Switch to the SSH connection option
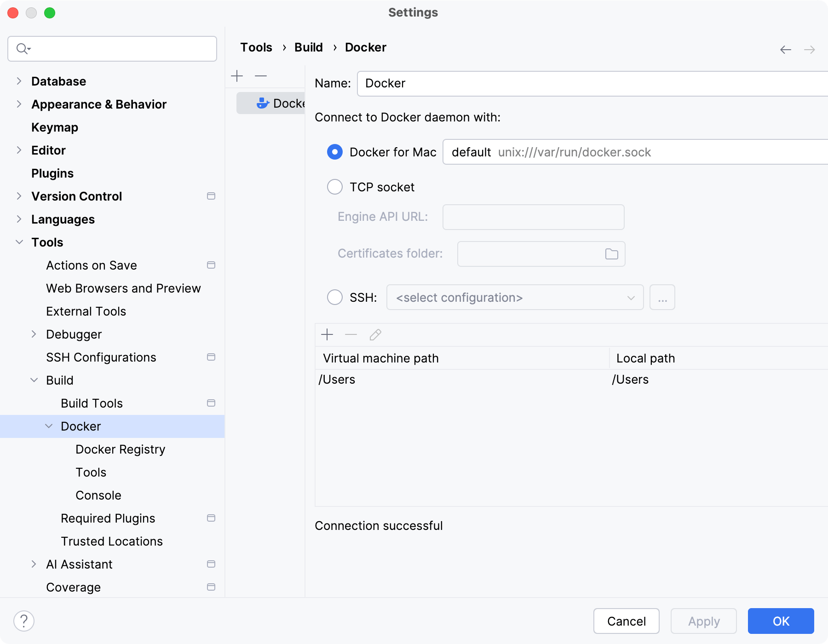The image size is (828, 644). tap(334, 297)
